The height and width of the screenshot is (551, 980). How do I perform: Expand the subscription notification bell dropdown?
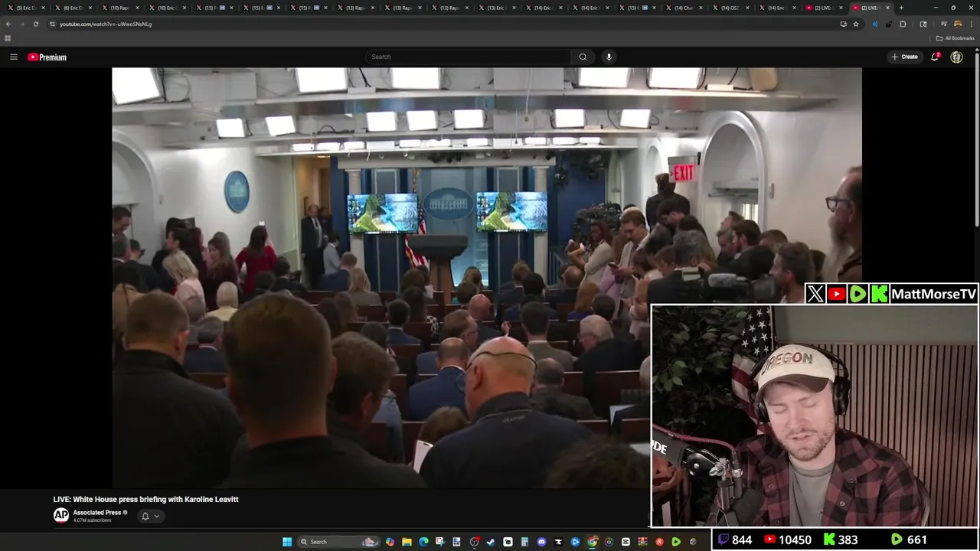[150, 516]
